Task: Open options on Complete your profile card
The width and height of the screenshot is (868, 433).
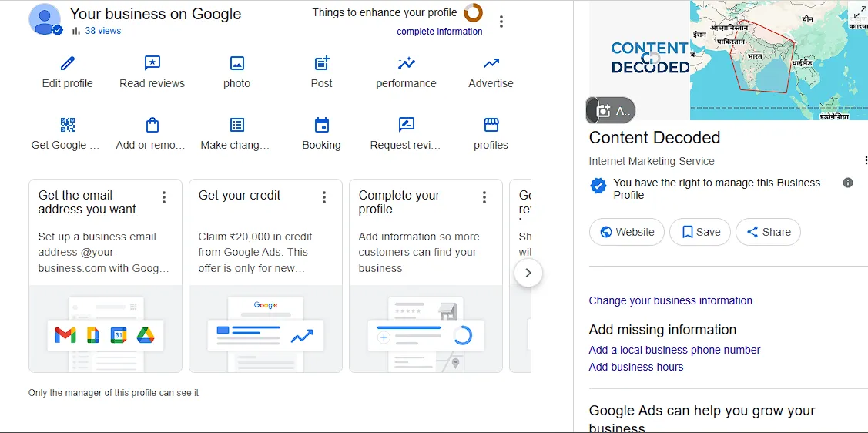Action: coord(484,197)
